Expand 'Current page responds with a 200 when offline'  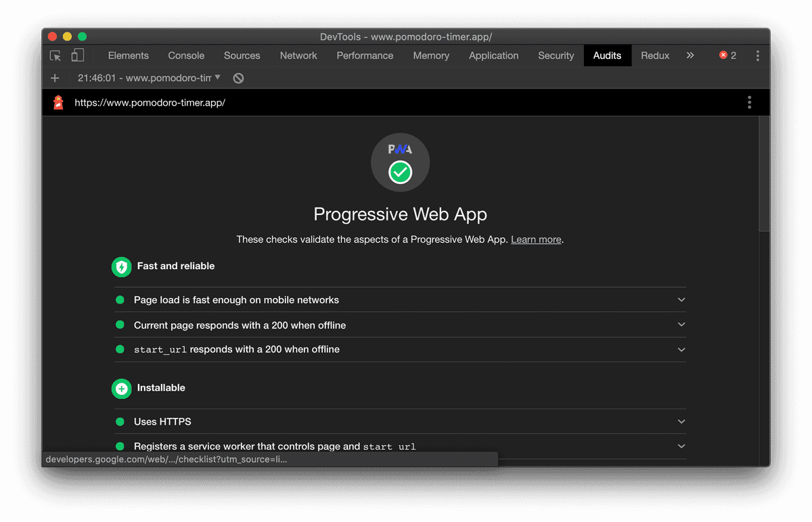(x=681, y=325)
